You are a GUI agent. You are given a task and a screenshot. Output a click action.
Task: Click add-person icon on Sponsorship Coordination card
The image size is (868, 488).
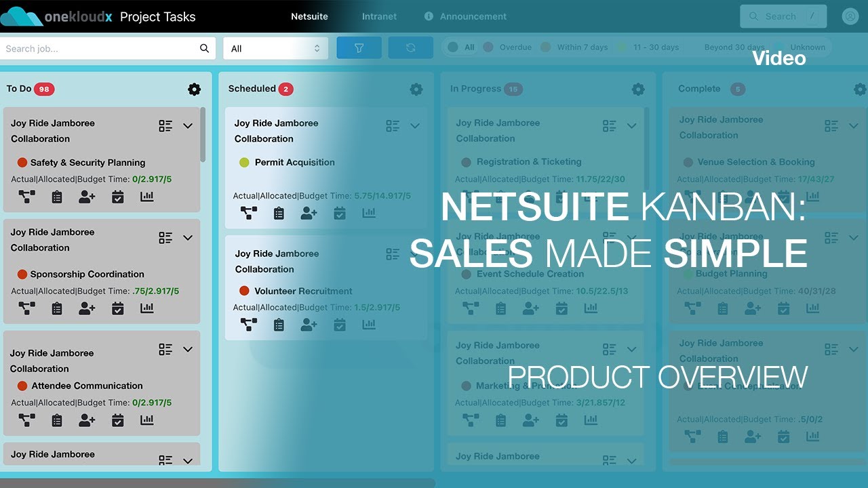[87, 308]
